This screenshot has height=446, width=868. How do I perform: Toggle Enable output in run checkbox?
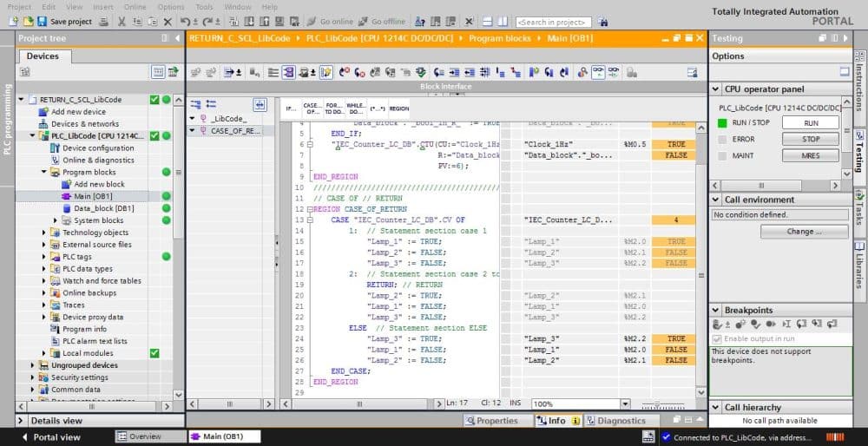(x=718, y=338)
